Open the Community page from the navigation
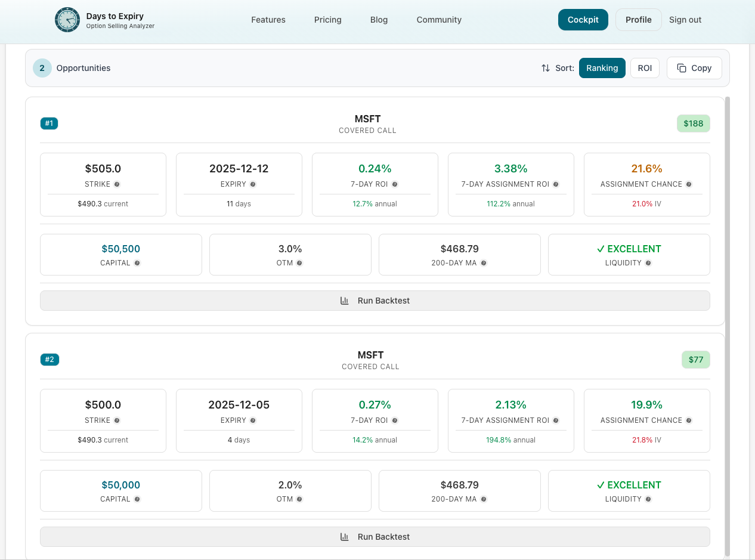This screenshot has height=560, width=755. coord(439,20)
